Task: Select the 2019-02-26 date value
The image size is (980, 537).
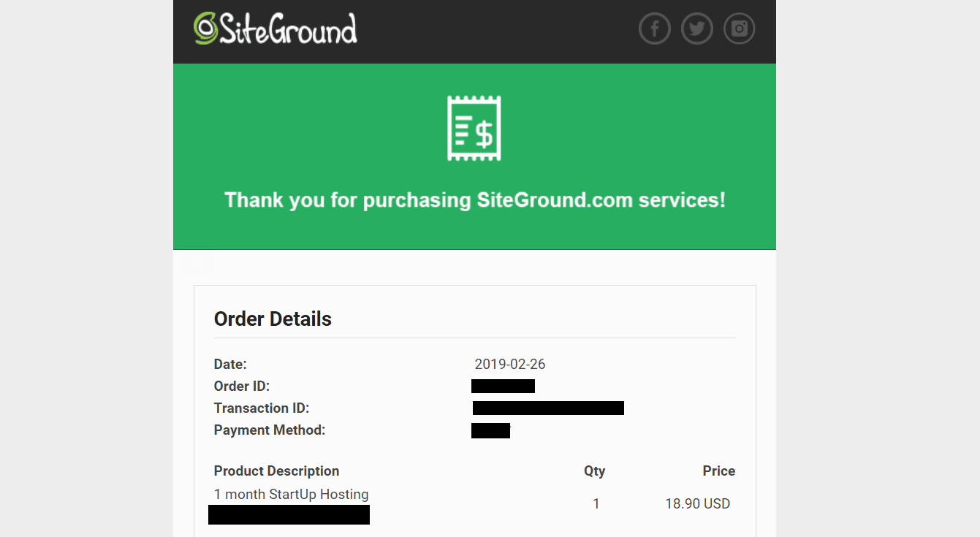Action: tap(510, 364)
